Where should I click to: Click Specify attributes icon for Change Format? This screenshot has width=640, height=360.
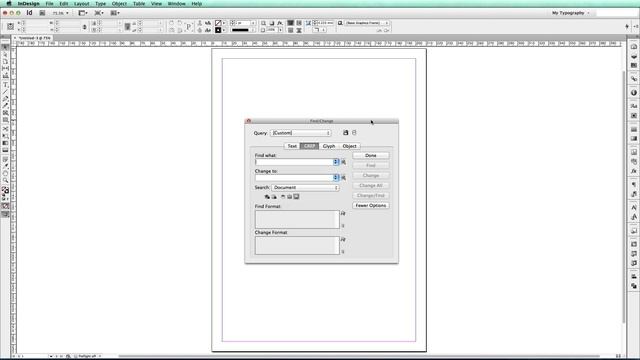(343, 240)
